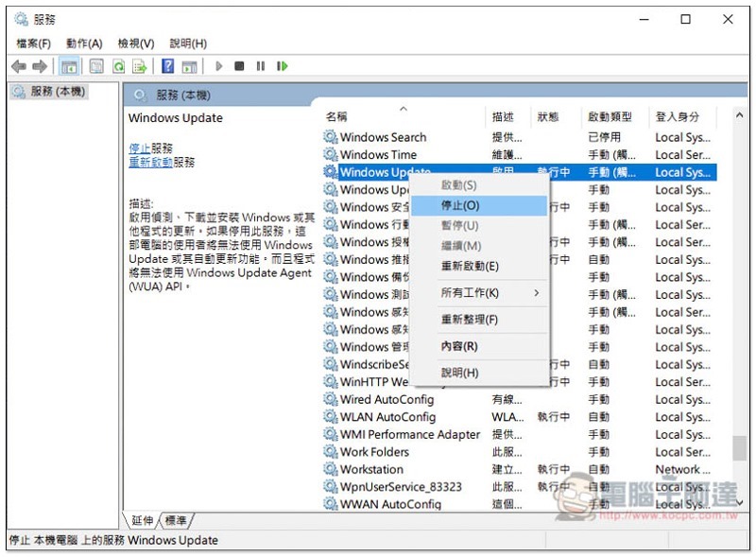
Task: Sort by the 登入身分 column header
Action: [x=682, y=117]
